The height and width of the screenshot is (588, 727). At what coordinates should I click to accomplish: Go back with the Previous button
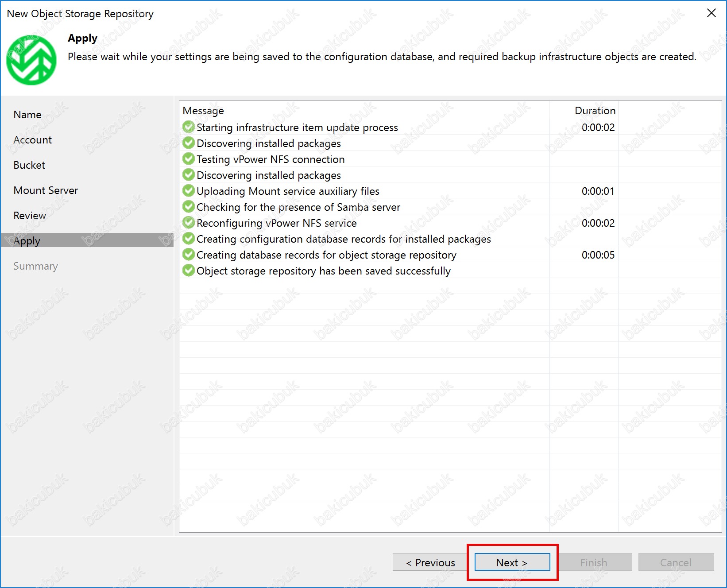[430, 562]
